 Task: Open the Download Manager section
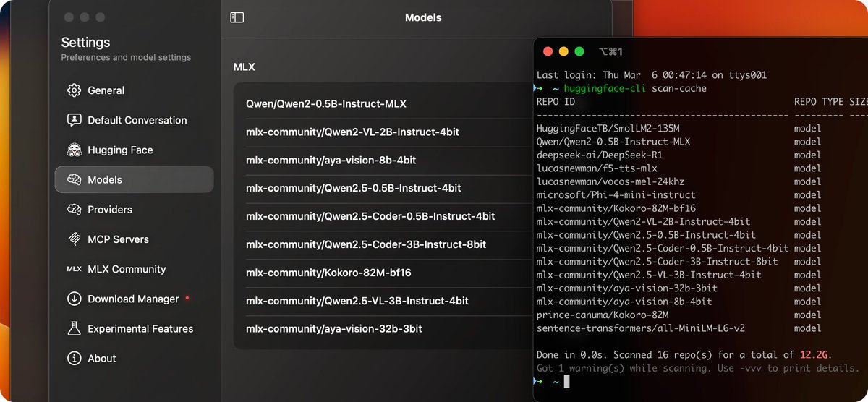(134, 299)
